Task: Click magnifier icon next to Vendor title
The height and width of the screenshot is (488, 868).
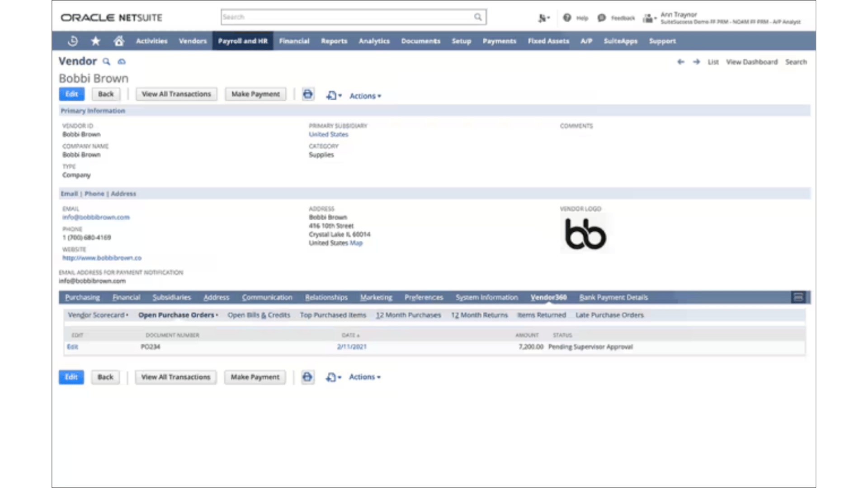Action: [106, 62]
